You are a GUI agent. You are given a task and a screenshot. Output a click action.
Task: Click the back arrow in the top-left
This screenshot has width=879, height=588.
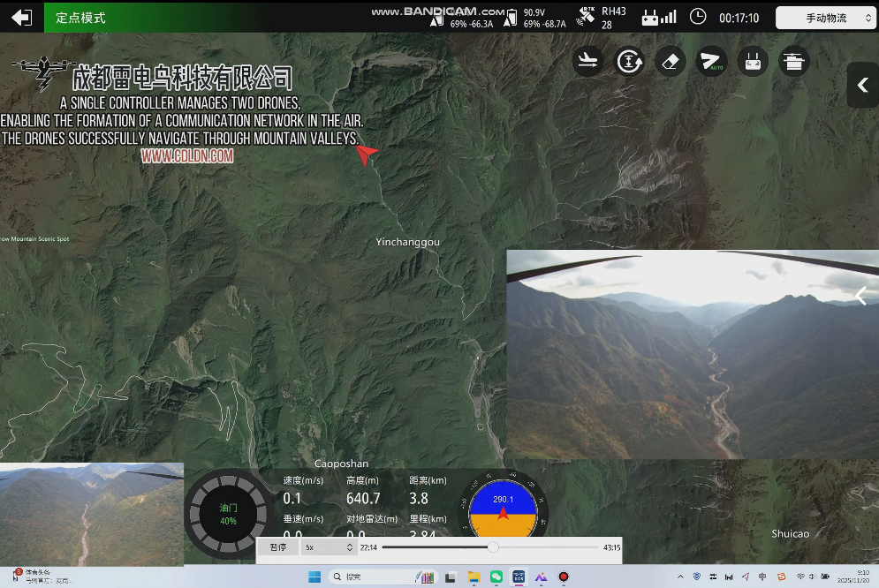tap(19, 16)
